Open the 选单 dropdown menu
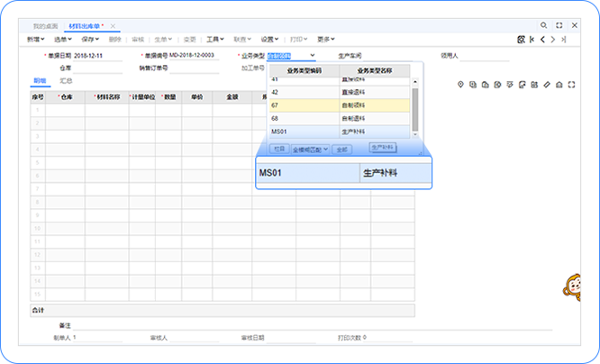Viewport: 600px width, 364px height. [x=63, y=40]
